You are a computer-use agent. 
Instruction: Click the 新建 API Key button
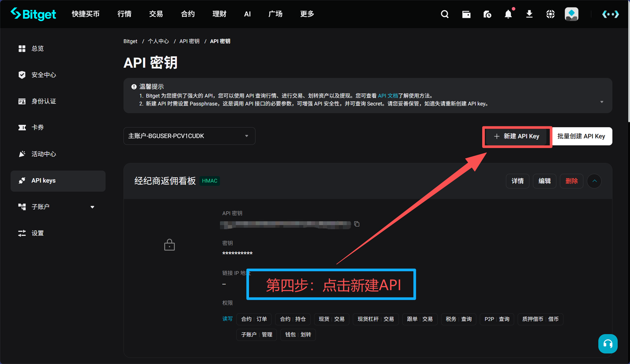(x=517, y=136)
